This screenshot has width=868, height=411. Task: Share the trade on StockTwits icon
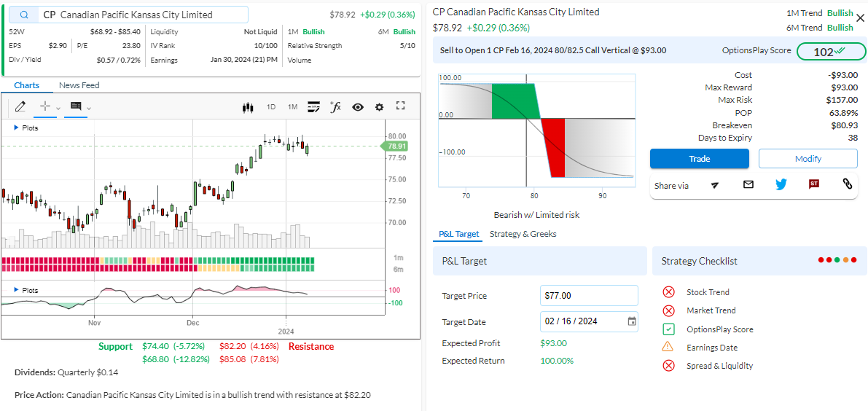[x=814, y=185]
